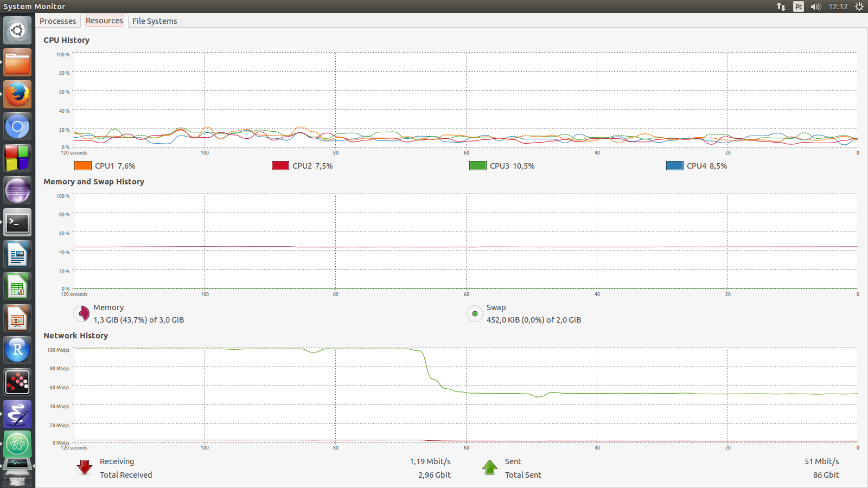
Task: Open the system gear session menu
Action: [859, 7]
